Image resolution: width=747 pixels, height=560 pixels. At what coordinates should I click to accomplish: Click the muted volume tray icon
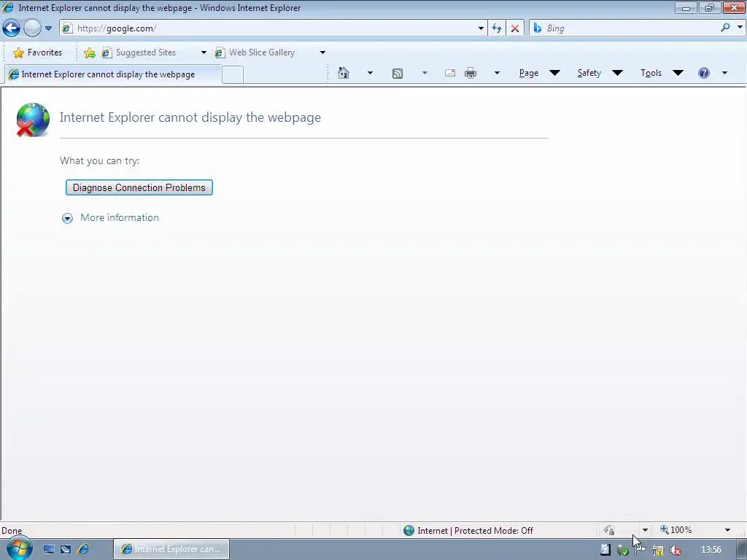tap(675, 550)
